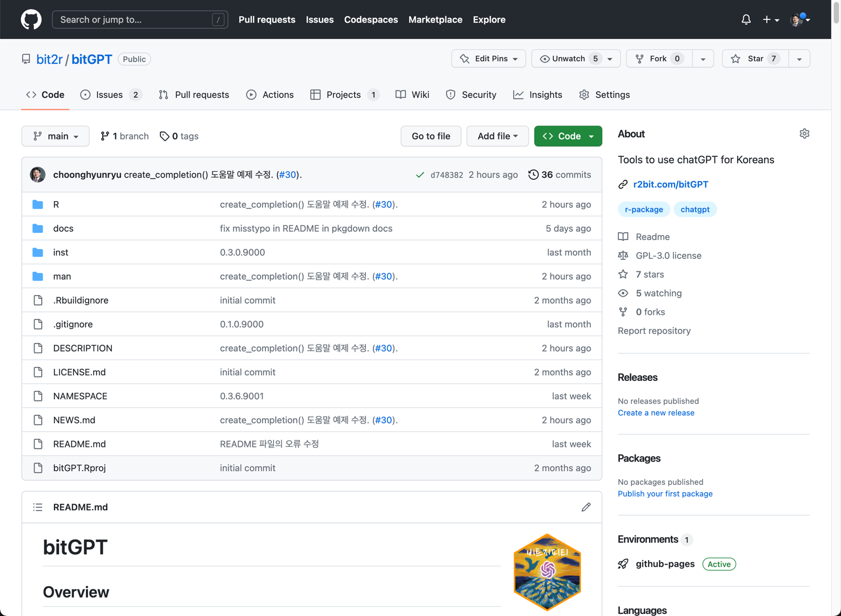Click the commit history clock icon
The height and width of the screenshot is (616, 841).
coord(533,175)
